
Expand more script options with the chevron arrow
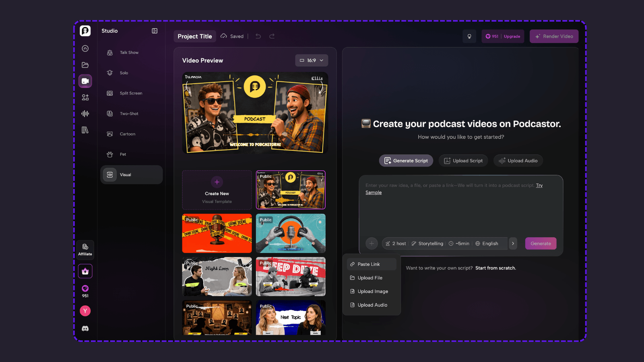coord(513,243)
